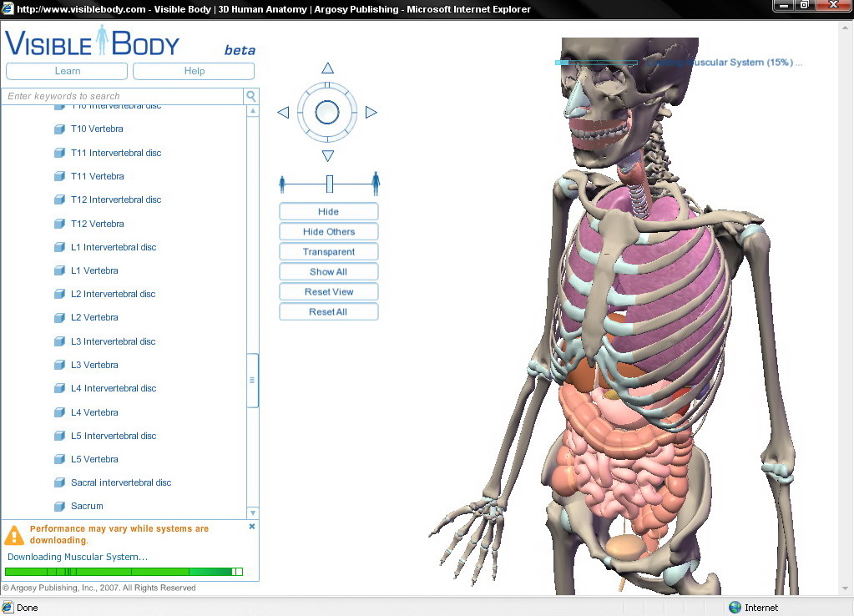
Task: Click the cube icon beside L2 Vertebra
Action: click(x=60, y=317)
